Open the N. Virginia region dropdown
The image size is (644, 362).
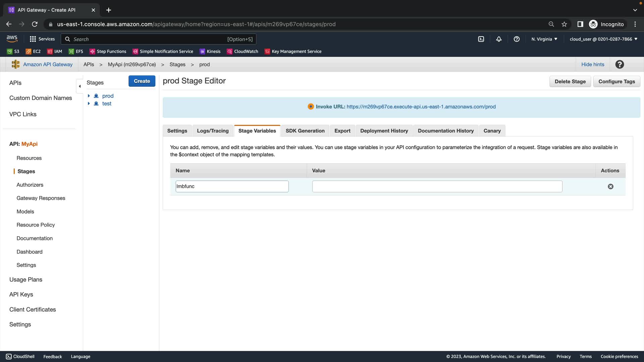click(544, 39)
